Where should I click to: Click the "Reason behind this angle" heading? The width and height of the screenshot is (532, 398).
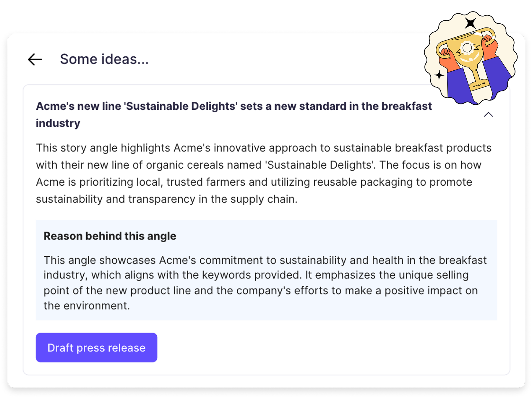tap(110, 236)
